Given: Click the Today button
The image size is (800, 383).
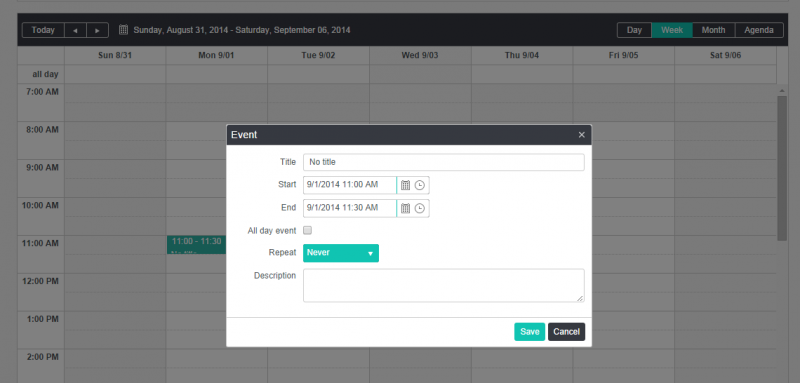Looking at the screenshot, I should pos(43,30).
